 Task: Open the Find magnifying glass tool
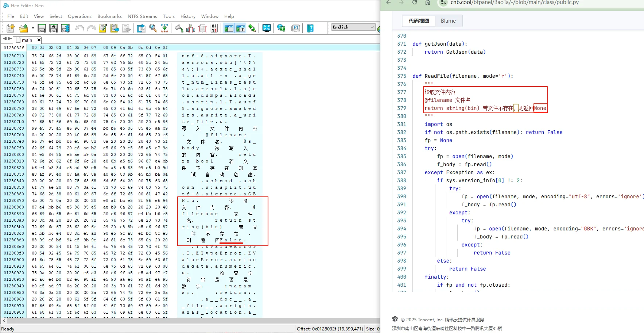pos(153,28)
